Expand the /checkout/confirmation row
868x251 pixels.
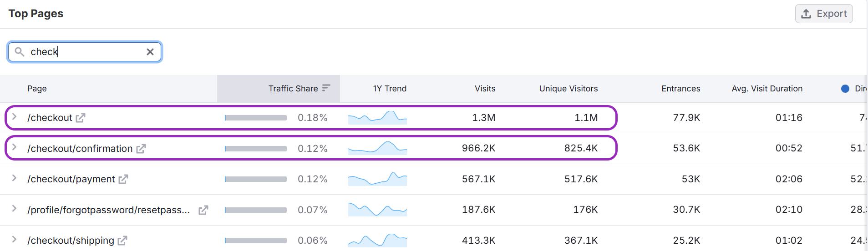coord(15,147)
